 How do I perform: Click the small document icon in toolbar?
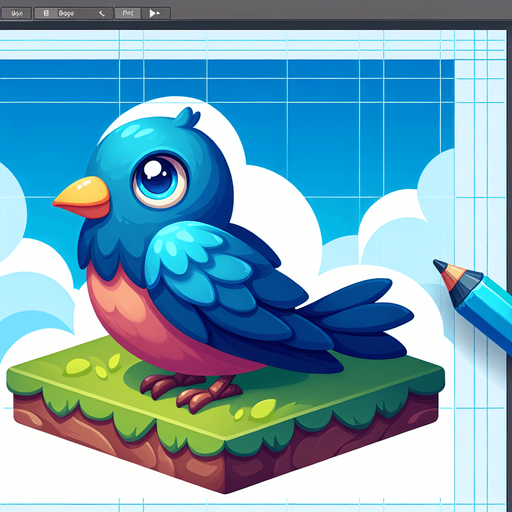46,13
